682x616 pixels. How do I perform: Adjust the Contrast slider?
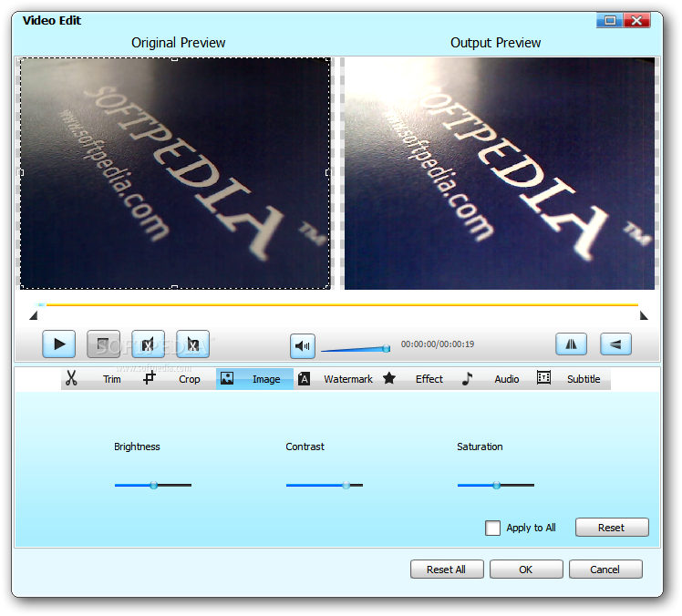[x=325, y=485]
